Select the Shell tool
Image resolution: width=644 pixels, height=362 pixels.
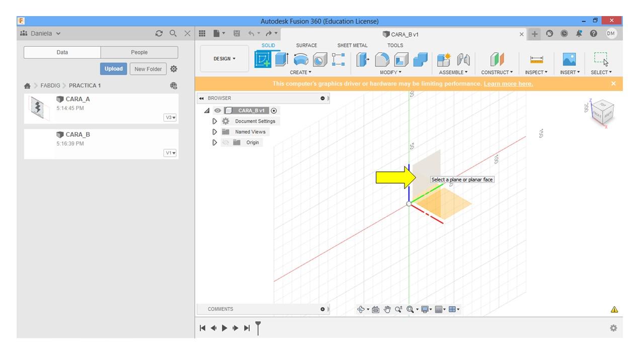(401, 59)
